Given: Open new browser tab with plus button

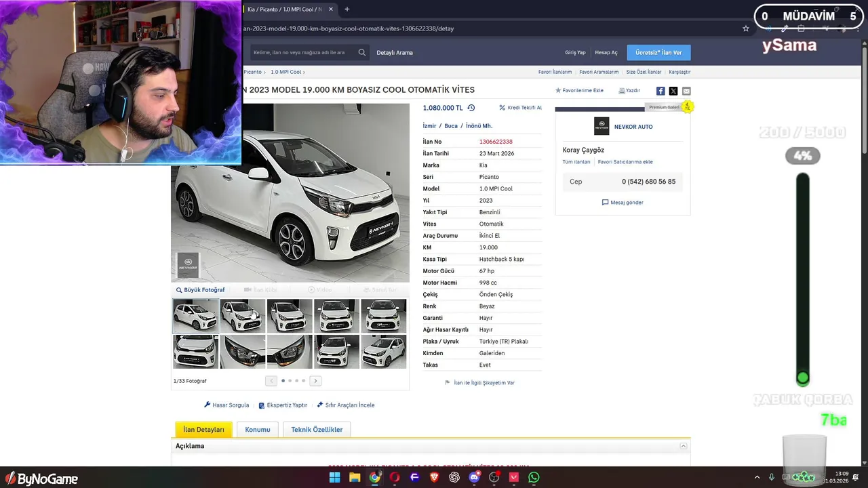Looking at the screenshot, I should click(347, 9).
